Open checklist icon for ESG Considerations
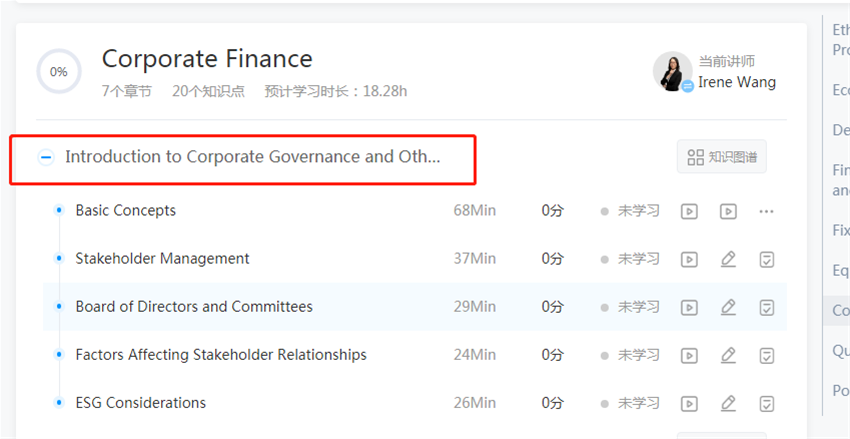850x439 pixels. (x=767, y=403)
